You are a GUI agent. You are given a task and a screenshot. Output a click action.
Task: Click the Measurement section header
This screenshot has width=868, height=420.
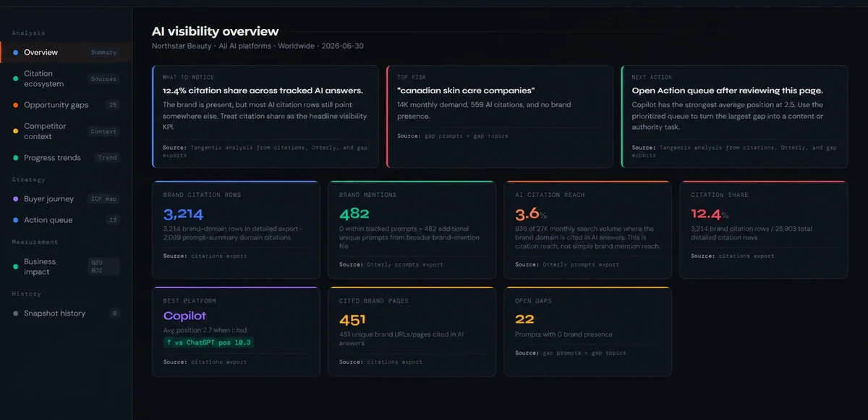tap(35, 242)
